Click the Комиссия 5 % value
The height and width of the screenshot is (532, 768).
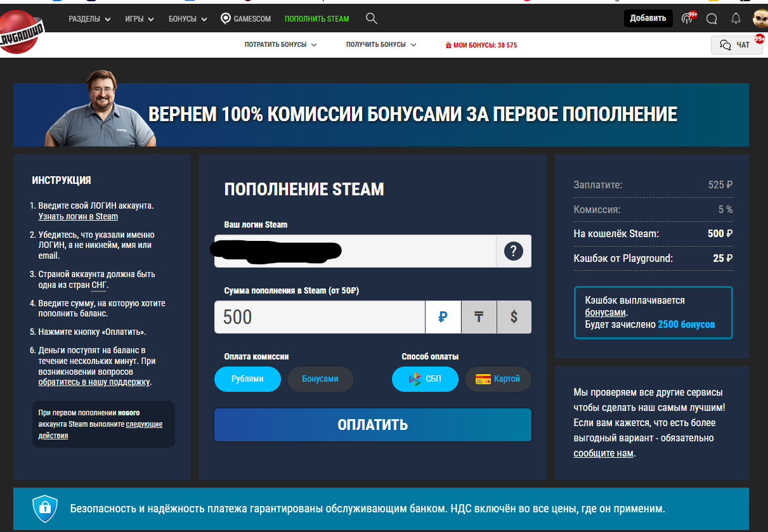tap(726, 209)
